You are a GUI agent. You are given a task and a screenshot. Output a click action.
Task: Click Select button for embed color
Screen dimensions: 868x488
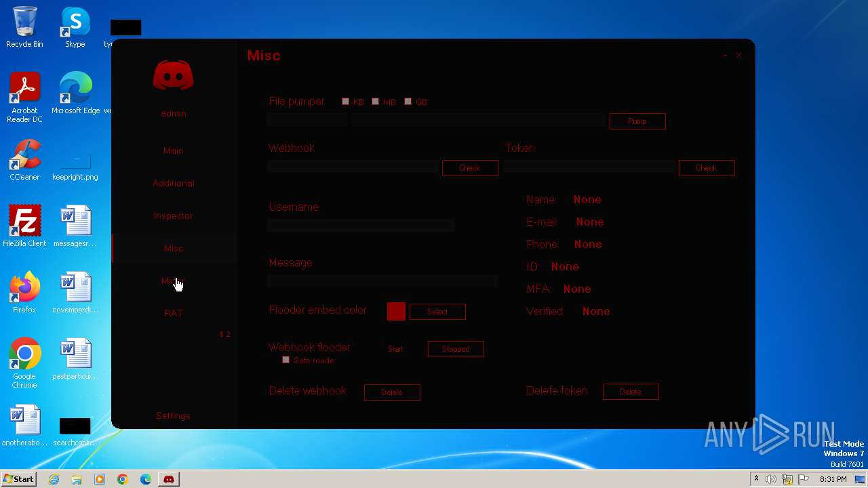[437, 312]
